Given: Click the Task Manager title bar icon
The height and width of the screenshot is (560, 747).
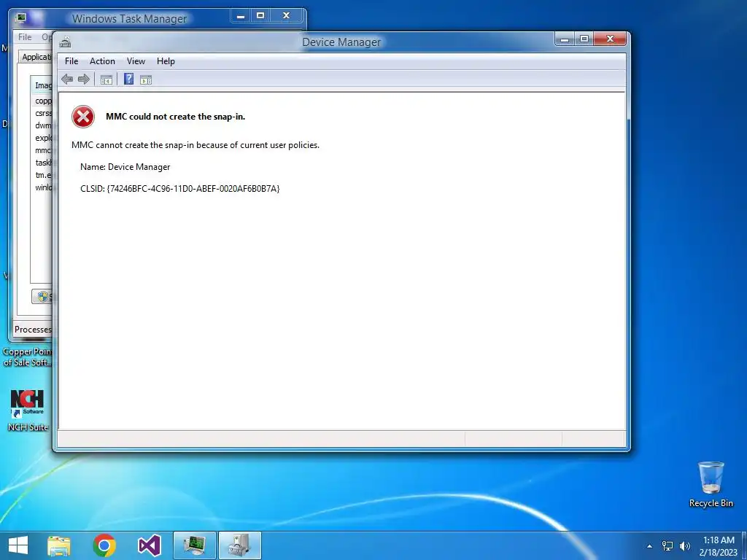Looking at the screenshot, I should point(20,18).
